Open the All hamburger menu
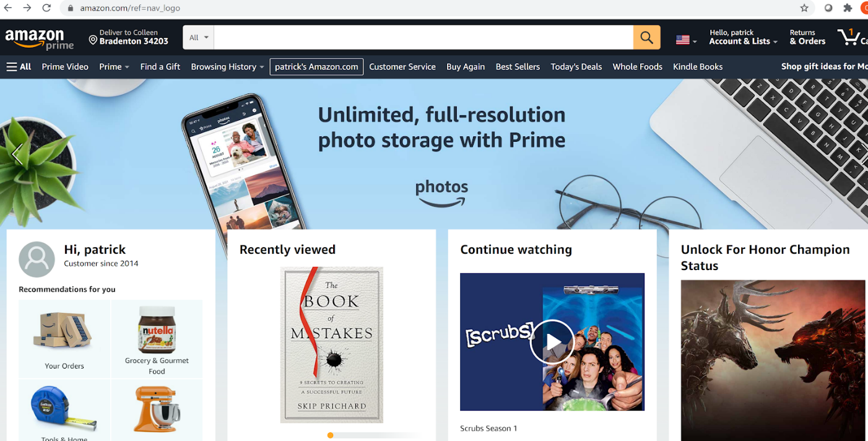Viewport: 868px width, 441px height. click(x=19, y=67)
